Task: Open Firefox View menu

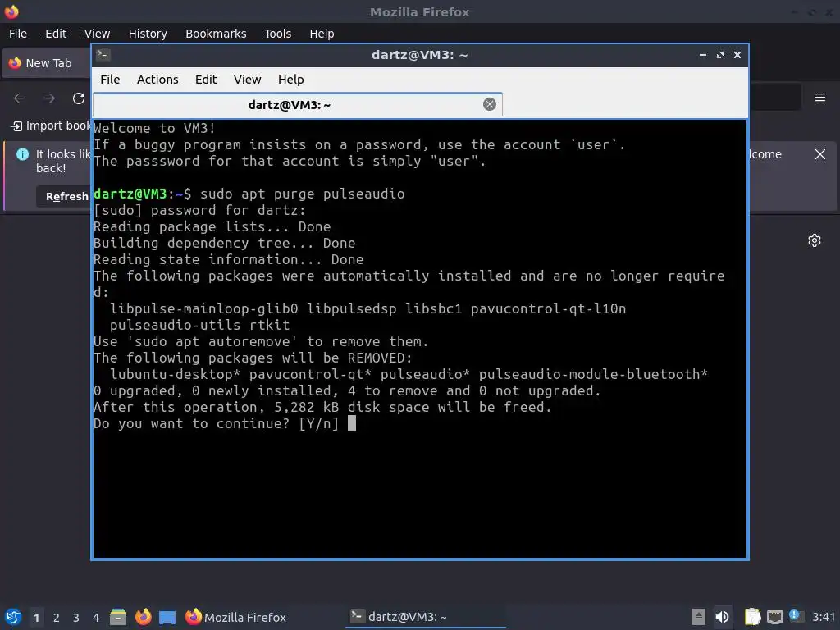Action: 97,34
